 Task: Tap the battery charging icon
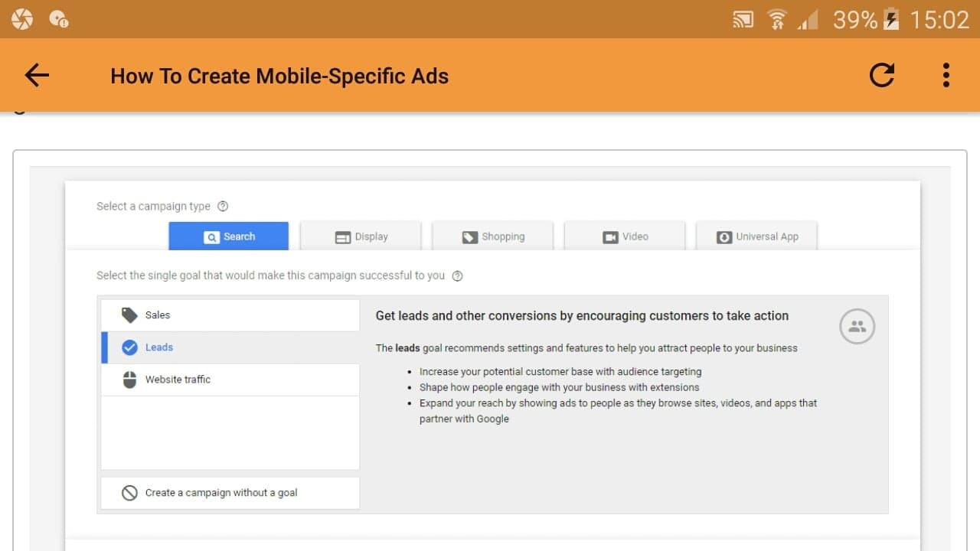click(890, 20)
